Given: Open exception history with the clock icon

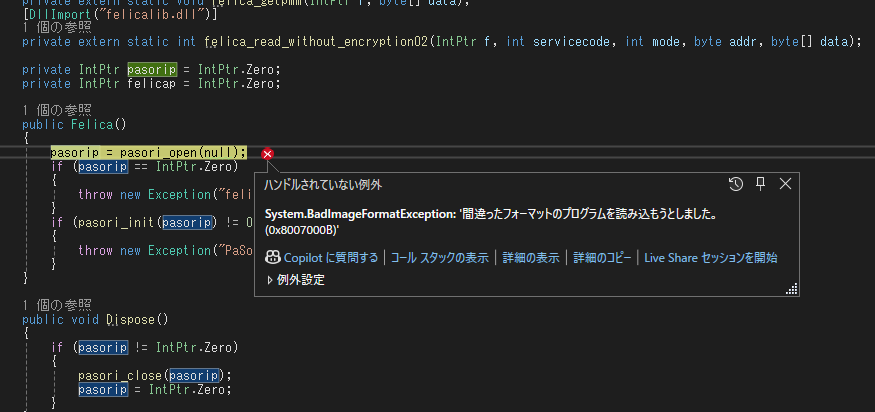Looking at the screenshot, I should [x=736, y=184].
